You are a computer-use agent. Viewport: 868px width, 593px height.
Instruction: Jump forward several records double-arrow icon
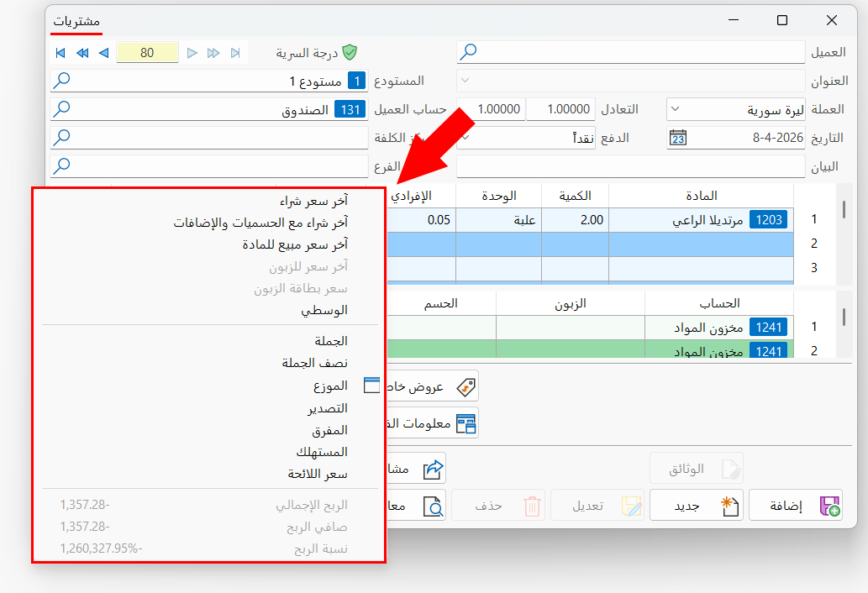213,53
